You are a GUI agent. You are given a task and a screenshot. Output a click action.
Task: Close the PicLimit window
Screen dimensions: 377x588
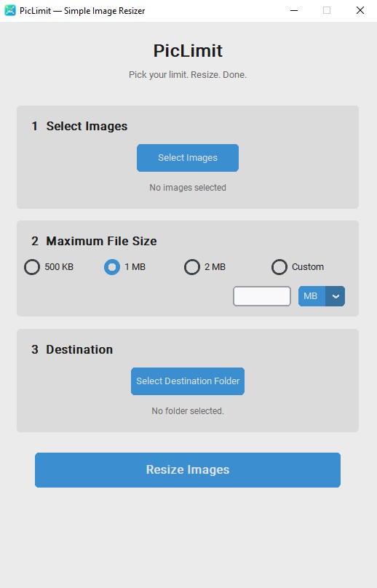(x=360, y=10)
